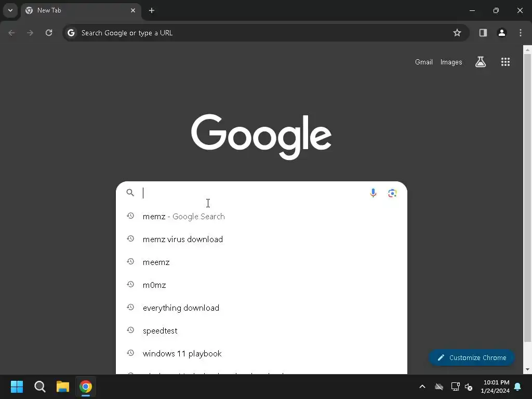
Task: Open Windows taskbar search
Action: point(39,387)
